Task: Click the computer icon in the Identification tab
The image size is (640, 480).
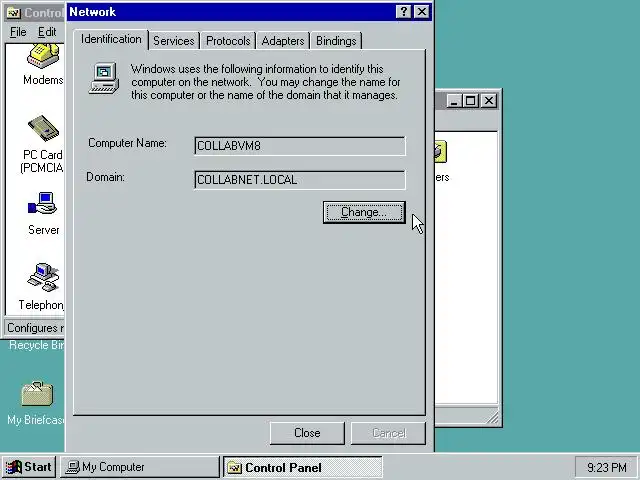Action: coord(104,78)
